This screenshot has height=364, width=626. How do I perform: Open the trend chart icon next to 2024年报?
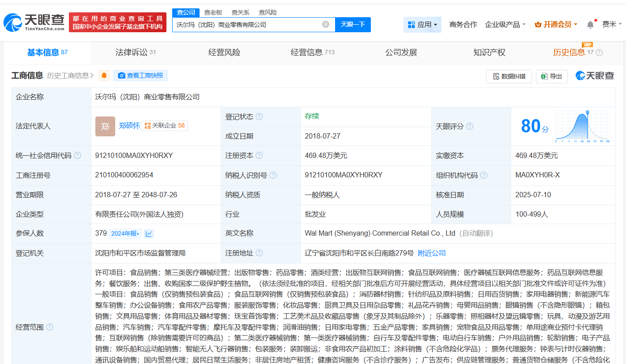pyautogui.click(x=149, y=233)
